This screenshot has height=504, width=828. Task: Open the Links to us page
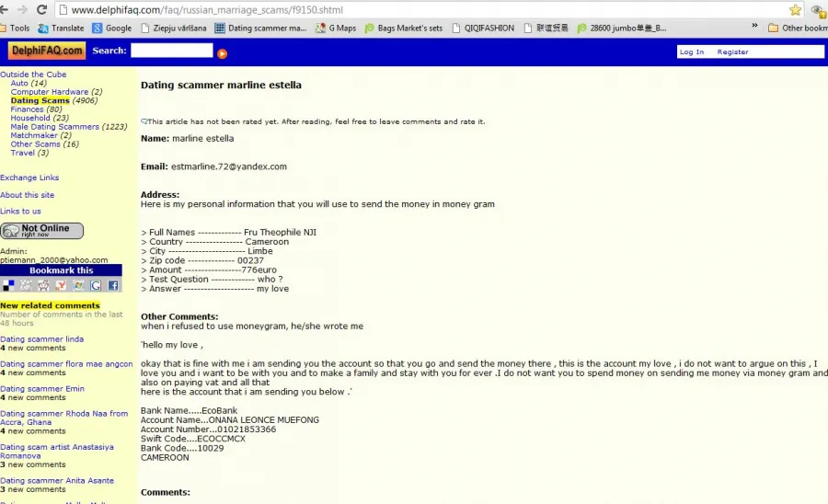pos(20,212)
